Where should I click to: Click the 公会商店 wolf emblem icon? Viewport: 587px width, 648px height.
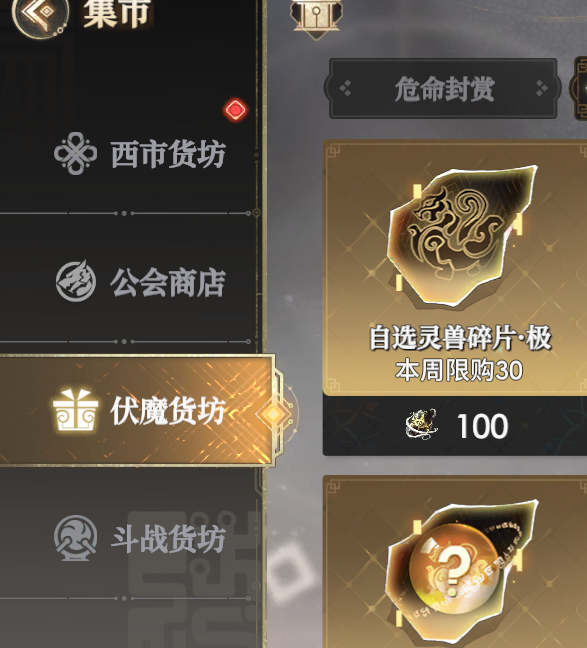click(76, 281)
